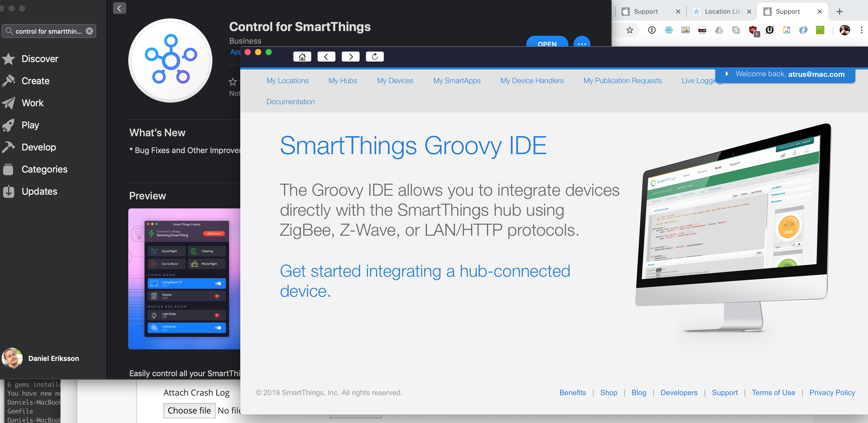The width and height of the screenshot is (868, 423).
Task: Click the Control for SmartThings app icon
Action: tap(171, 61)
